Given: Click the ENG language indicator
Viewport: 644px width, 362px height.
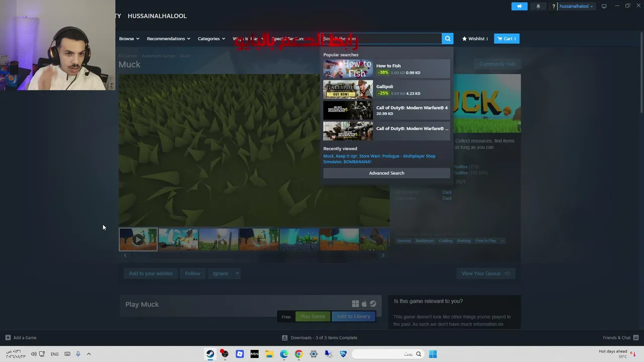Looking at the screenshot, I should [x=54, y=354].
